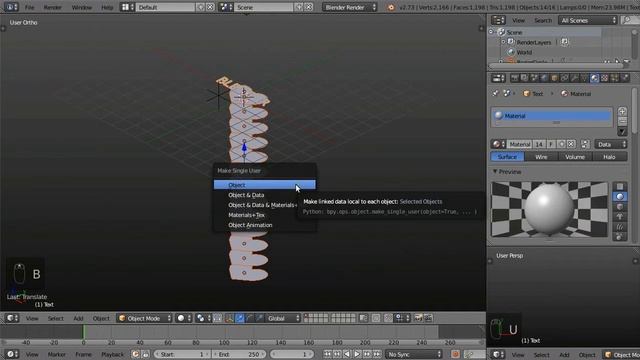Viewport: 640px width, 360px height.
Task: Open outliner Search menu
Action: pyautogui.click(x=543, y=20)
